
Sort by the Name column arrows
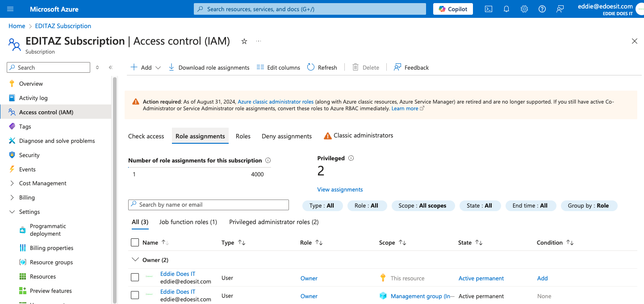tap(165, 242)
